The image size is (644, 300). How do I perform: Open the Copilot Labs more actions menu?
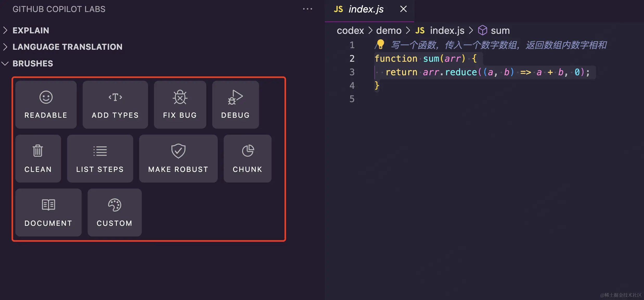[x=307, y=9]
